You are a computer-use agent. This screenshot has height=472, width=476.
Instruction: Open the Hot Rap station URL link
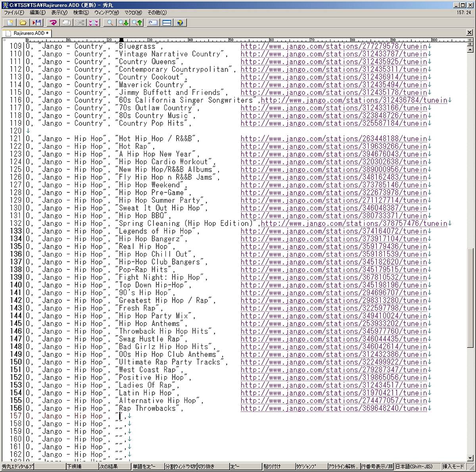(334, 146)
